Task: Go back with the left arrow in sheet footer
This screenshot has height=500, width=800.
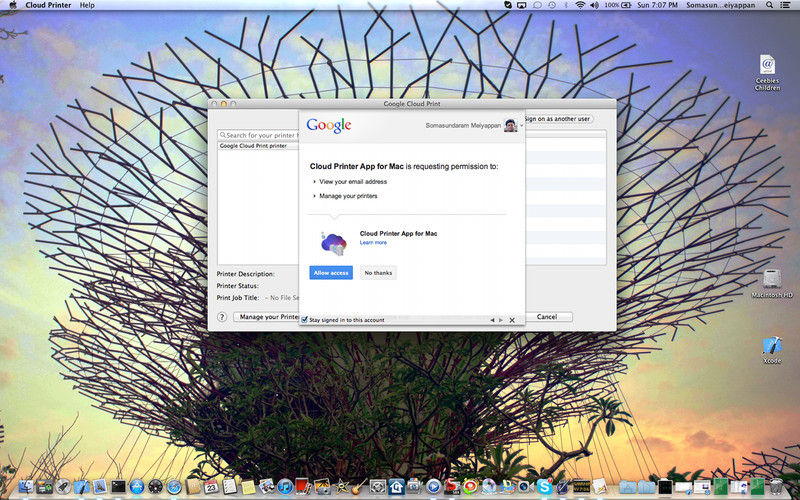Action: (492, 320)
